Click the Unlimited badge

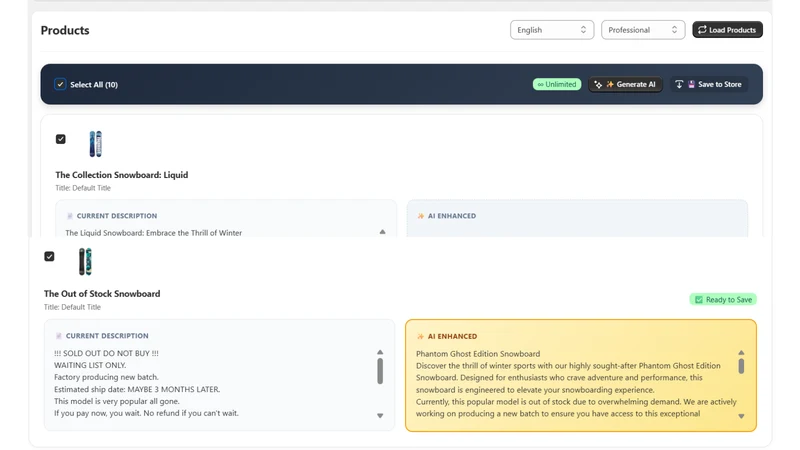click(557, 84)
